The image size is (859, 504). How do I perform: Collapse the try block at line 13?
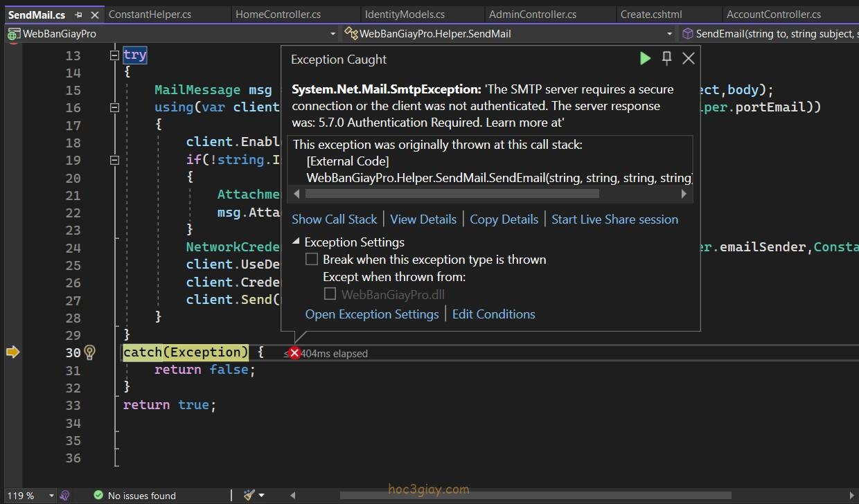click(115, 55)
